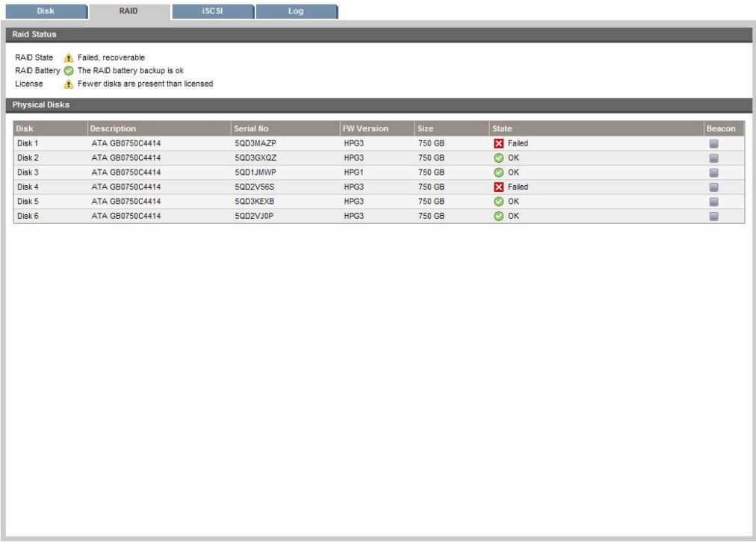
Task: Open the Log tab
Action: 296,11
